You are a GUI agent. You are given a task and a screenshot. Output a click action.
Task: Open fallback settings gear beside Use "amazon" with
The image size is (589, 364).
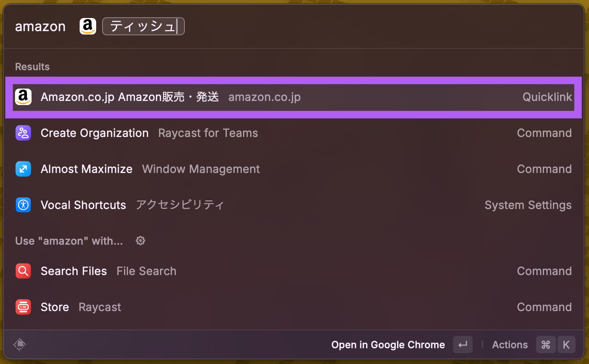pos(140,241)
